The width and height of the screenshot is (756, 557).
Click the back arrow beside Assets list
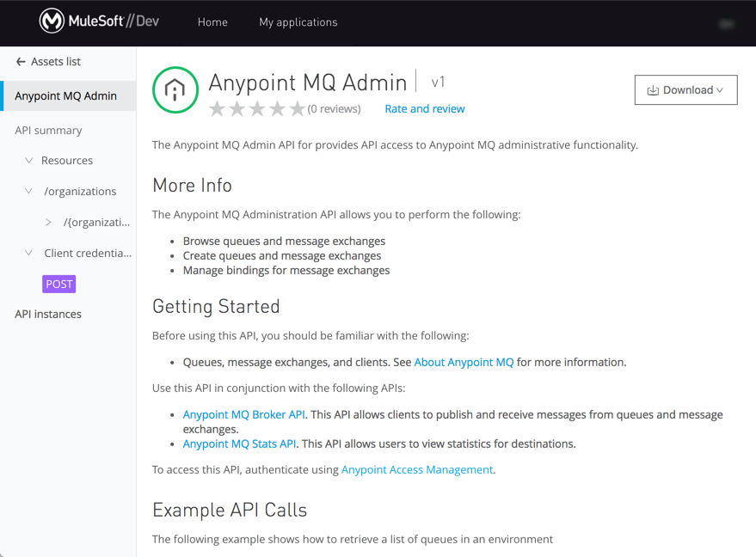tap(21, 62)
